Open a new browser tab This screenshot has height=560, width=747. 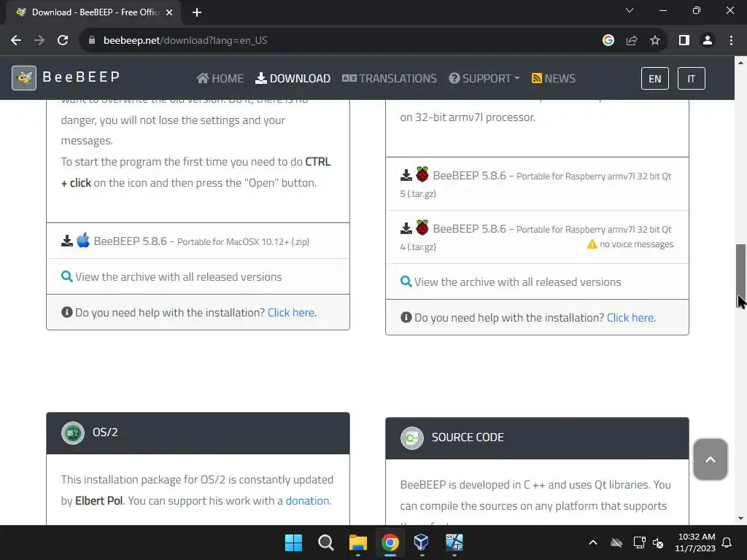[x=197, y=12]
